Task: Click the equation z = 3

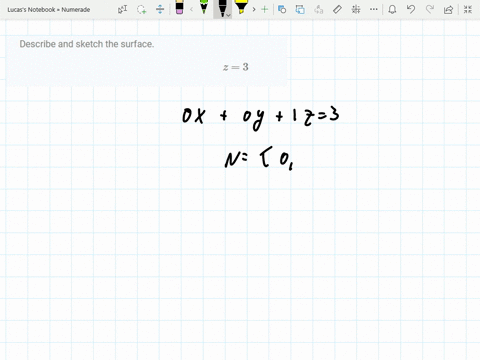Action: tap(236, 67)
